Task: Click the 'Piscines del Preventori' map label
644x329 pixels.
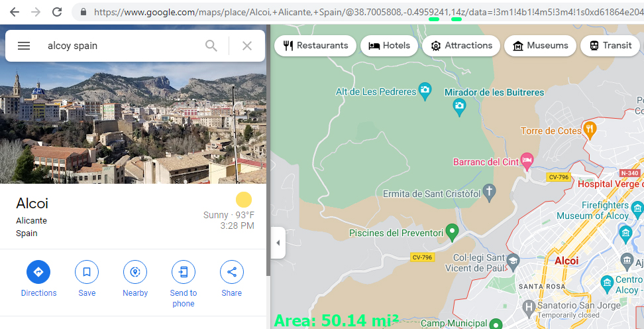Action: coord(396,233)
